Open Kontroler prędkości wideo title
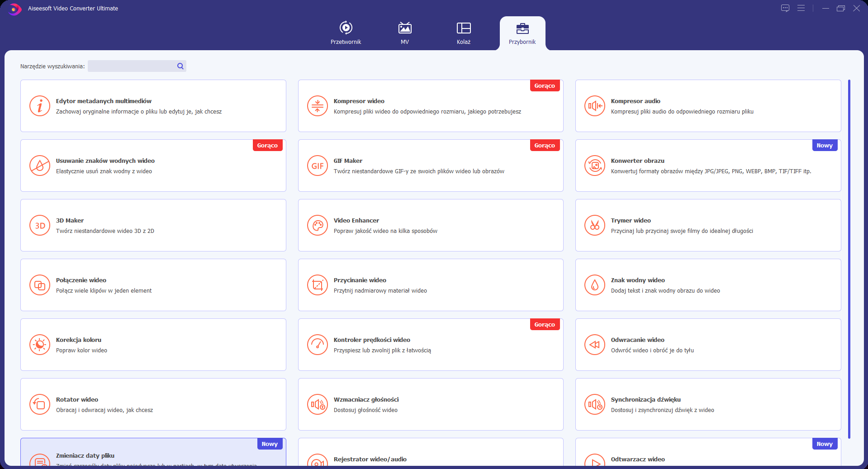 coord(372,340)
